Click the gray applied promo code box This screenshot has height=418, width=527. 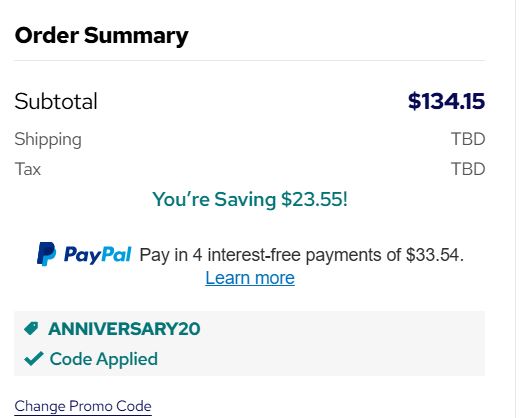(250, 343)
